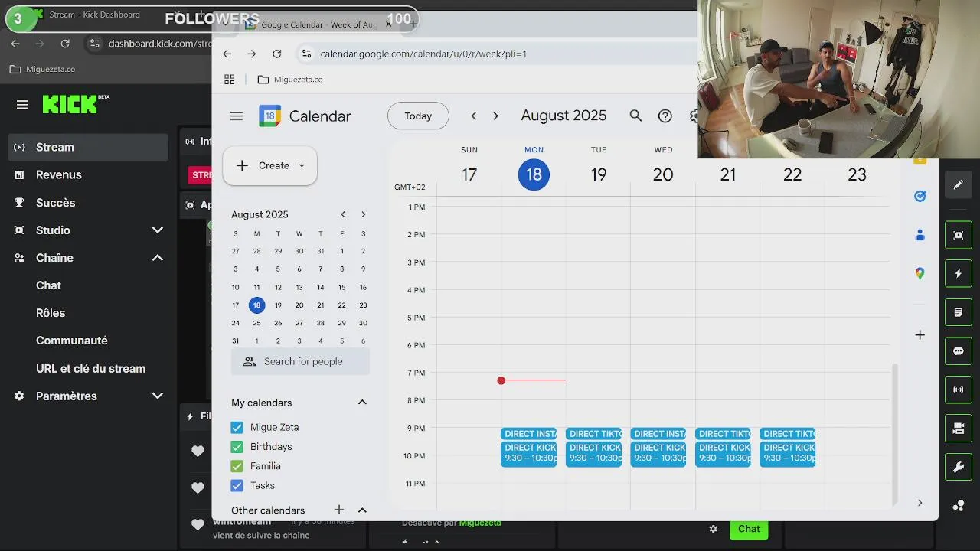Expand Paramètres menu in Kick sidebar
Viewport: 980px width, 551px height.
(x=157, y=396)
